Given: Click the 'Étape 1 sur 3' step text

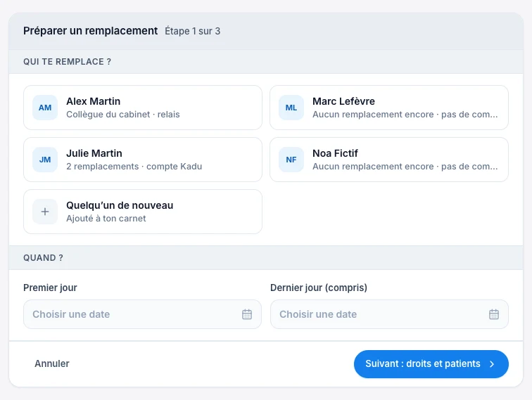Looking at the screenshot, I should pyautogui.click(x=192, y=31).
